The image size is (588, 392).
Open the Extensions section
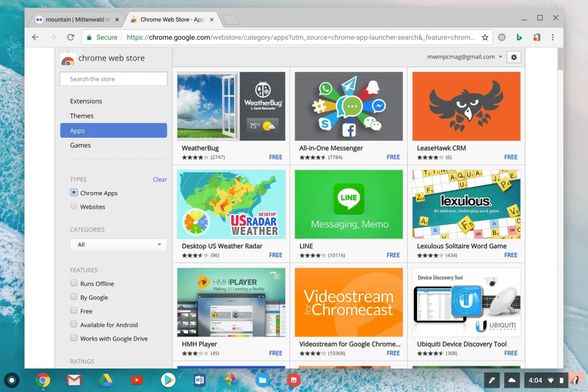[86, 101]
